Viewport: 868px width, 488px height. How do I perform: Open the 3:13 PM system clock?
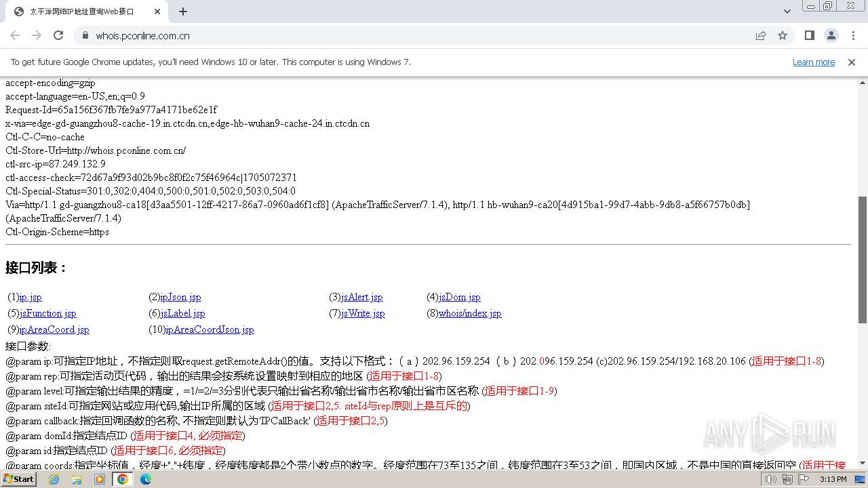[x=833, y=479]
